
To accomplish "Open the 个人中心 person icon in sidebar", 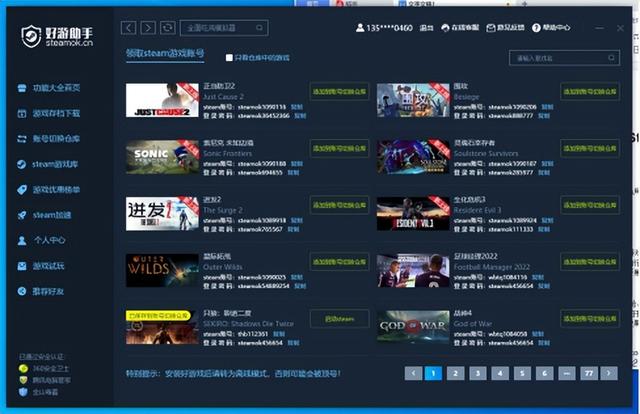I will point(22,240).
